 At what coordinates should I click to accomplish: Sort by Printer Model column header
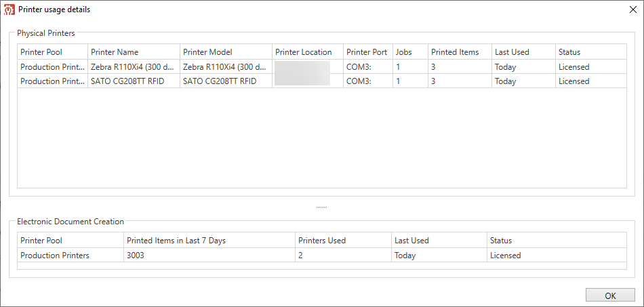pos(226,52)
